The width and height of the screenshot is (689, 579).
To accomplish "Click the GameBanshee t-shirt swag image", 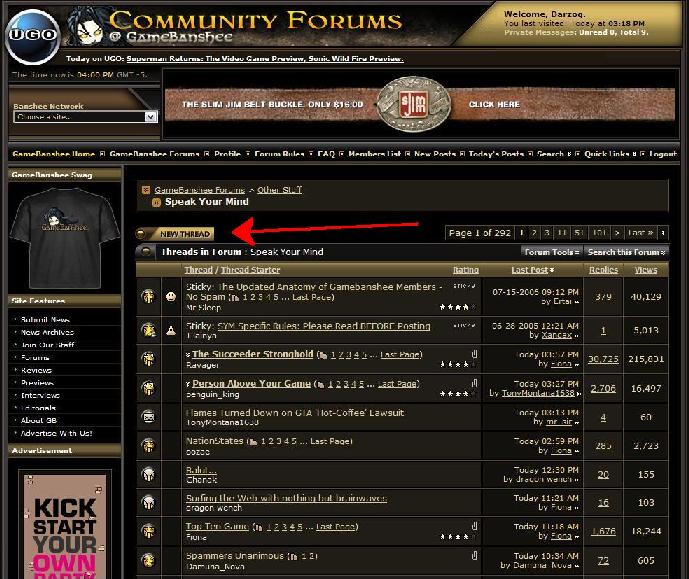I will tap(65, 238).
